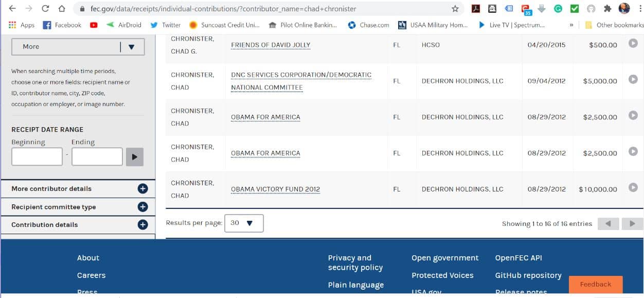Image resolution: width=644 pixels, height=298 pixels.
Task: Reload the page with the refresh icon
Action: tap(45, 9)
